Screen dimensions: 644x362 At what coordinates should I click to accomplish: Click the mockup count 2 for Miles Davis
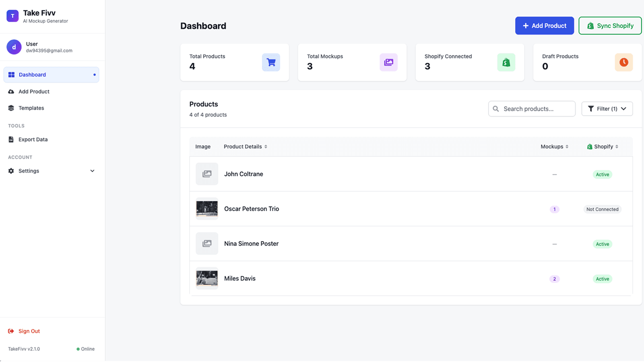click(554, 279)
